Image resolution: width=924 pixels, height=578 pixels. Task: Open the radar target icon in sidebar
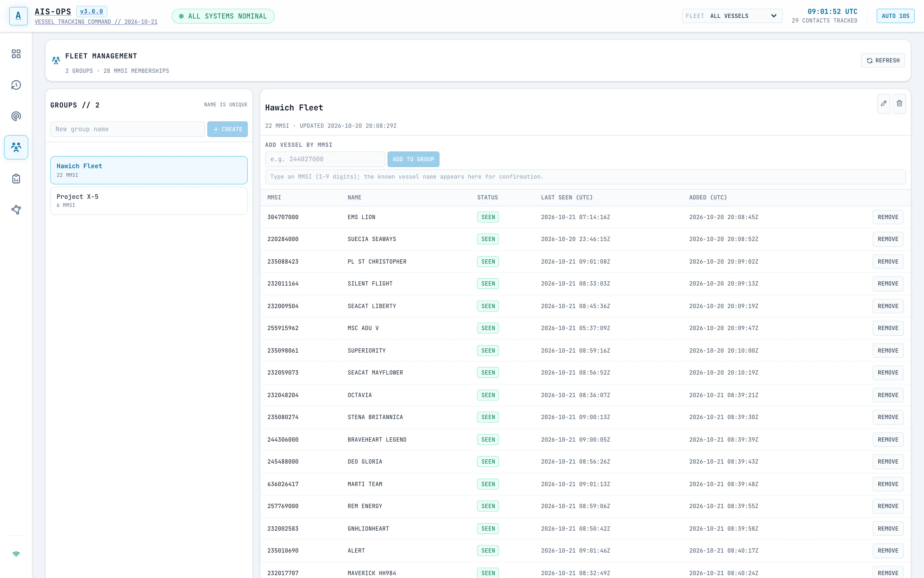click(x=16, y=116)
